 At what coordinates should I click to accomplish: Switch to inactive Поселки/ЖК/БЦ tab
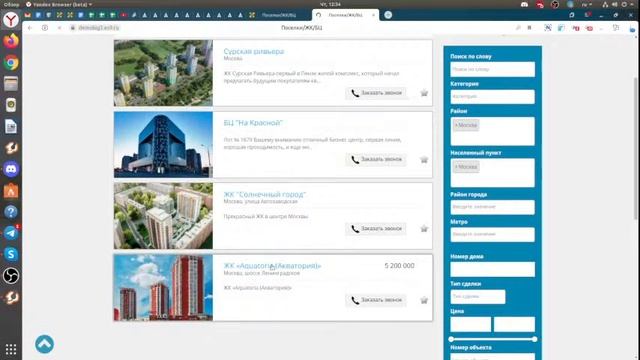[x=279, y=15]
